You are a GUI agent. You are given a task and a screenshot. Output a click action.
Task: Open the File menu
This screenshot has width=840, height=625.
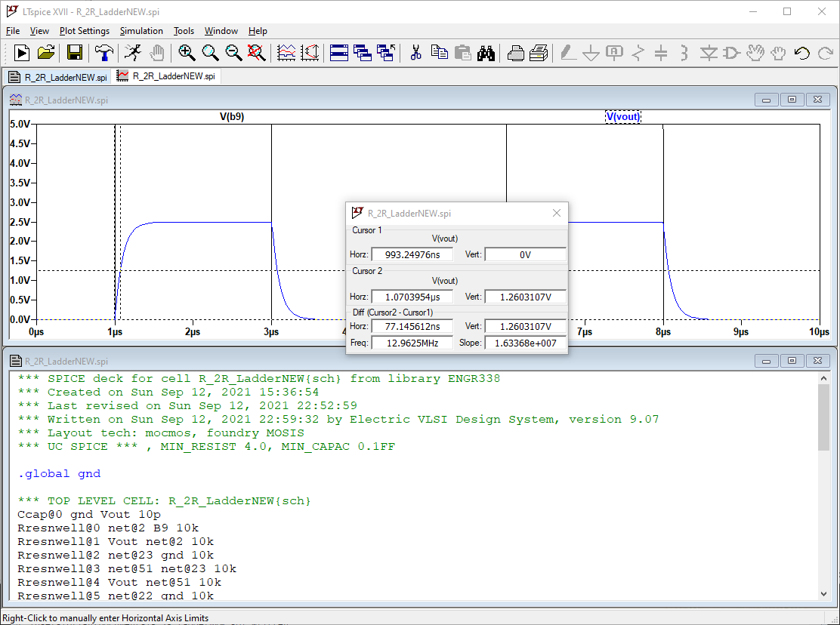(x=12, y=30)
